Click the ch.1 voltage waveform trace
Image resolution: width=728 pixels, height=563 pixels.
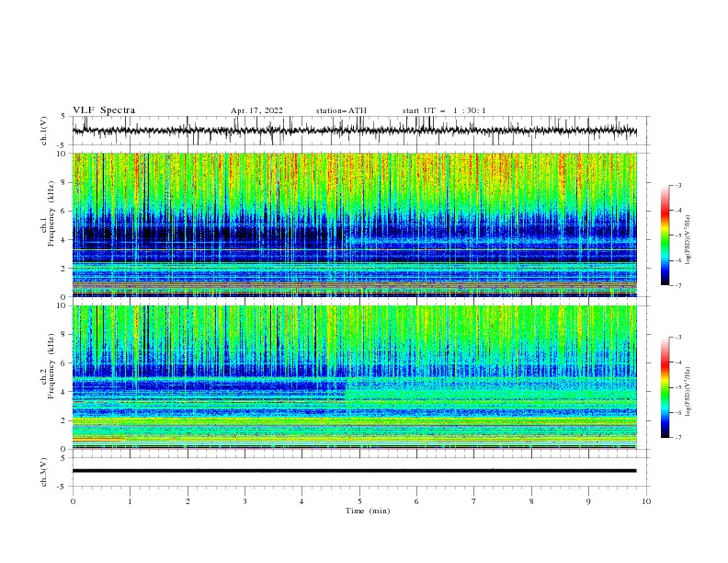point(354,131)
